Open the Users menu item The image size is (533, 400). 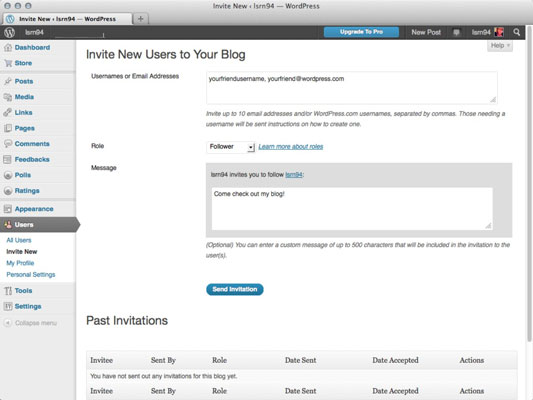click(x=24, y=225)
